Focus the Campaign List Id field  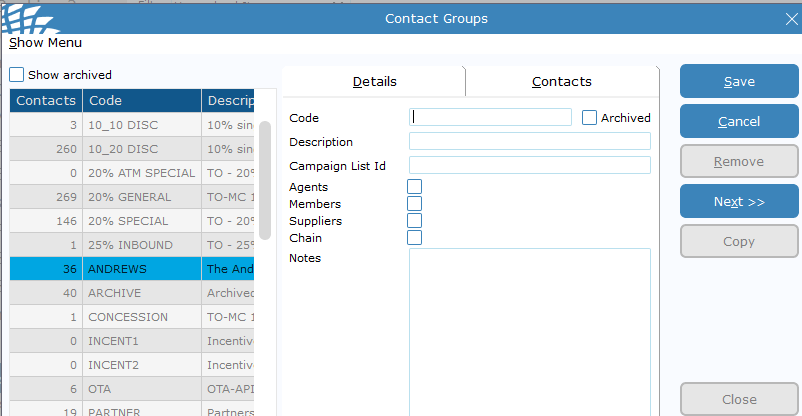[529, 165]
